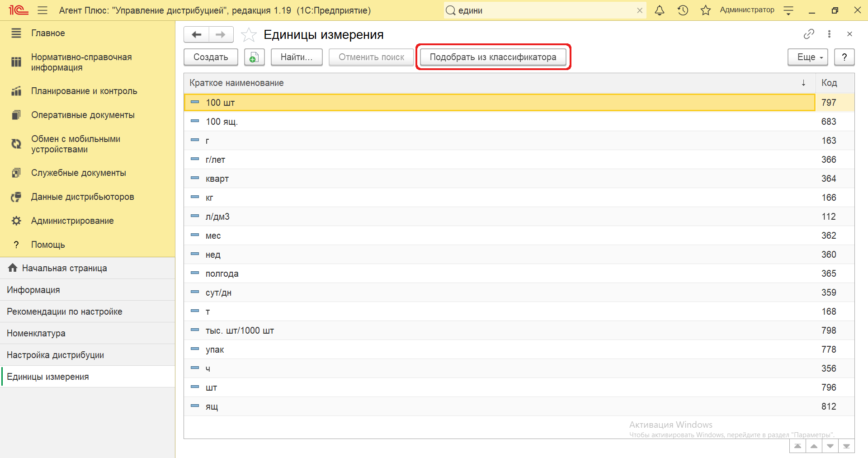Switch to Рекомендации по настройке tab
This screenshot has width=868, height=458.
[x=87, y=312]
